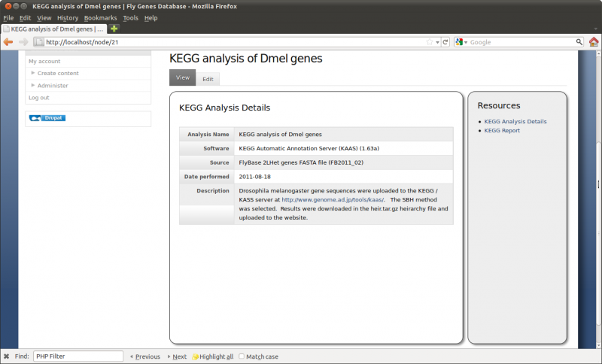
Task: Expand the Create content menu arrow
Action: (33, 73)
